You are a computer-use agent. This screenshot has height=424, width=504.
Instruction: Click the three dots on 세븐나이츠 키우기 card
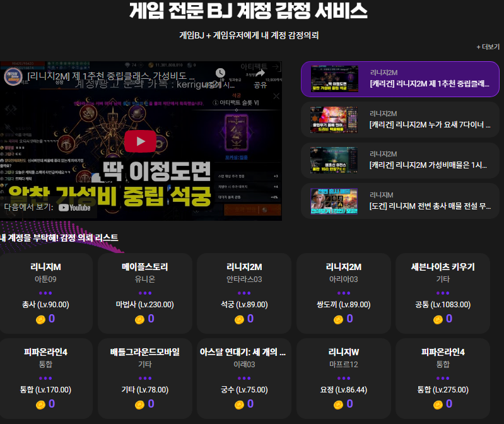(x=443, y=293)
